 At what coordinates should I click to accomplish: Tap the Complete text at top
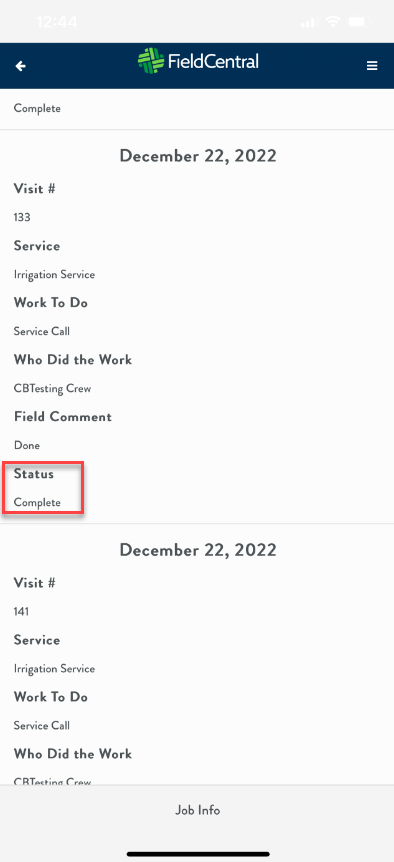click(x=37, y=108)
